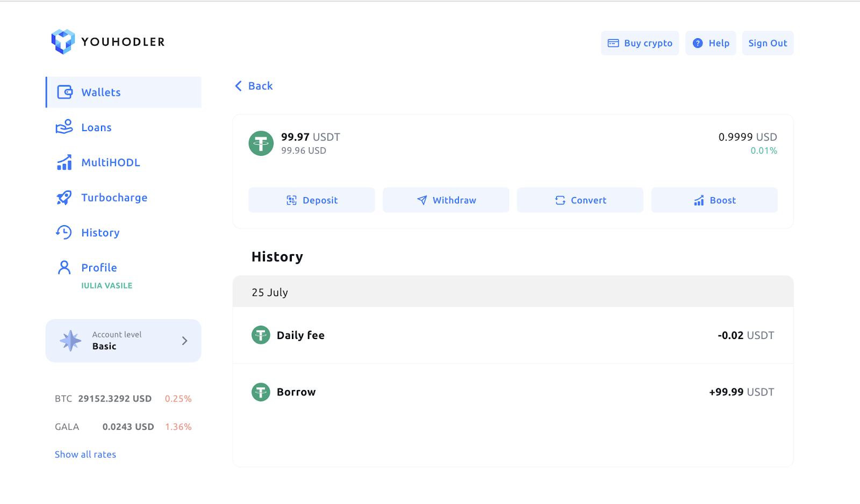Click the Loans hand-coin icon
860x504 pixels.
tap(64, 127)
